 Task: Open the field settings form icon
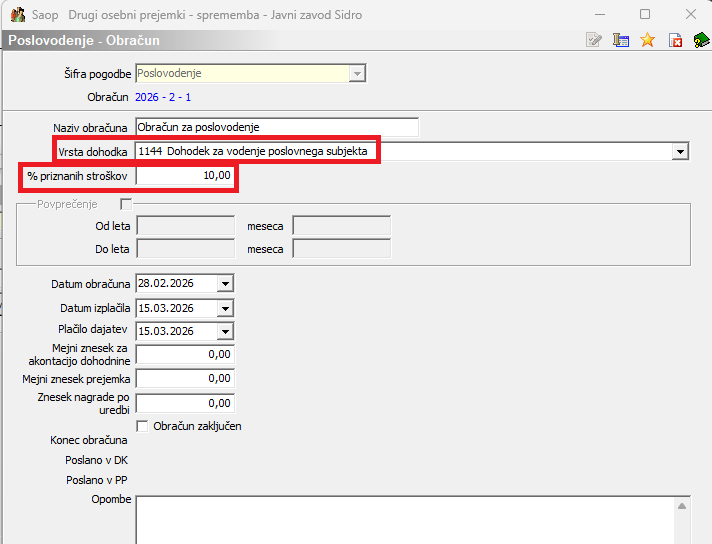coord(621,40)
